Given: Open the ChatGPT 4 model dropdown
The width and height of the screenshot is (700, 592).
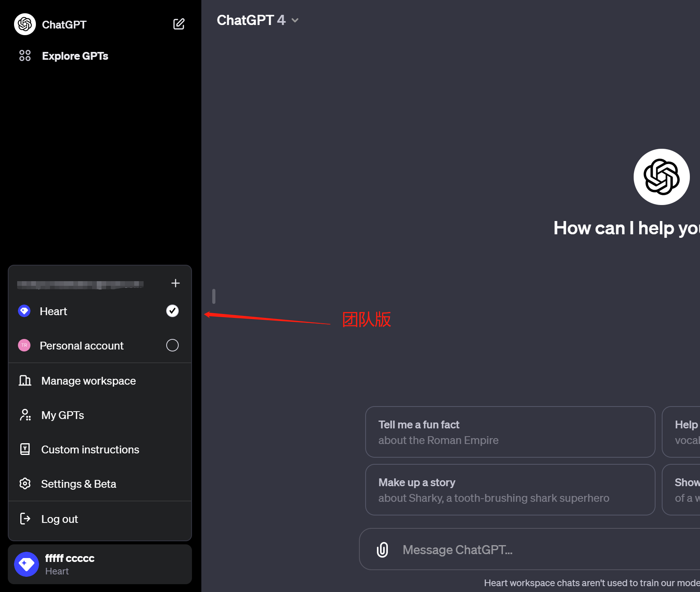Looking at the screenshot, I should (258, 20).
